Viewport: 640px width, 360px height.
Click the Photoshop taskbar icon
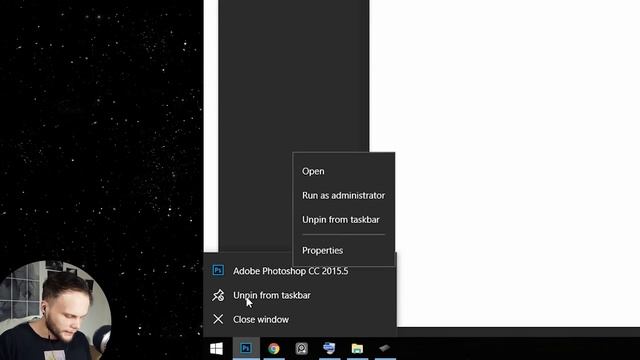(x=246, y=349)
